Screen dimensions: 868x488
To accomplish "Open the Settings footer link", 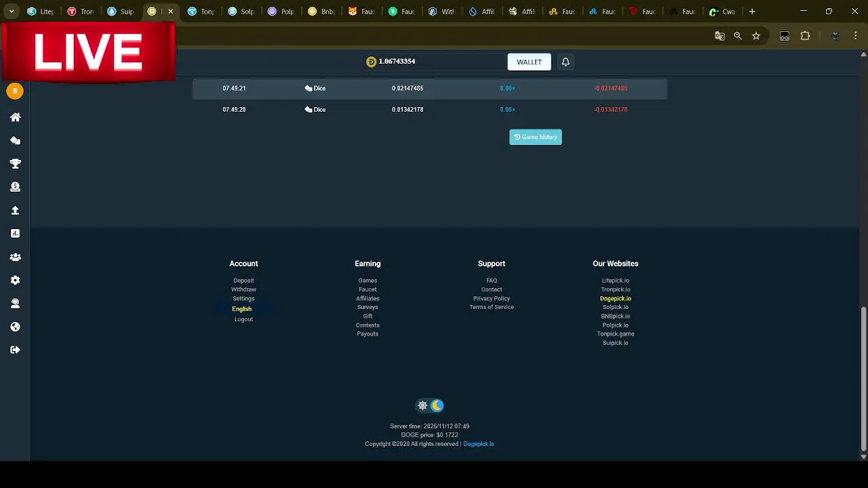I will 243,298.
